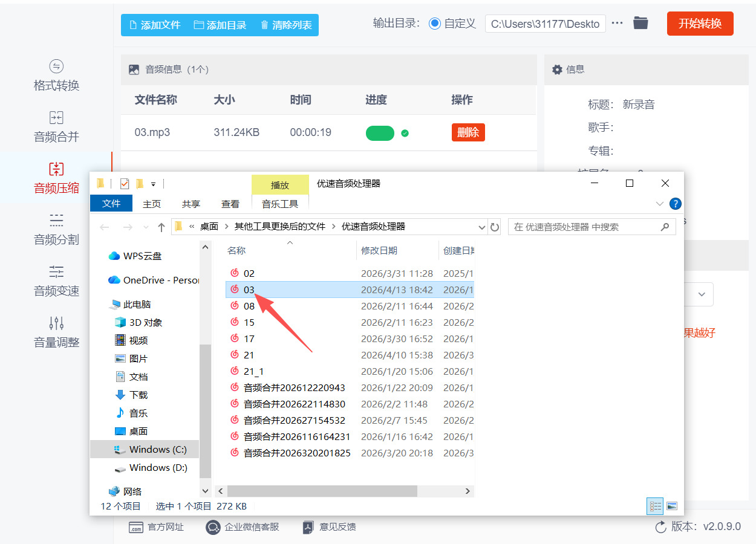
Task: Select the 音频压缩 audio compression tool
Action: 56,178
